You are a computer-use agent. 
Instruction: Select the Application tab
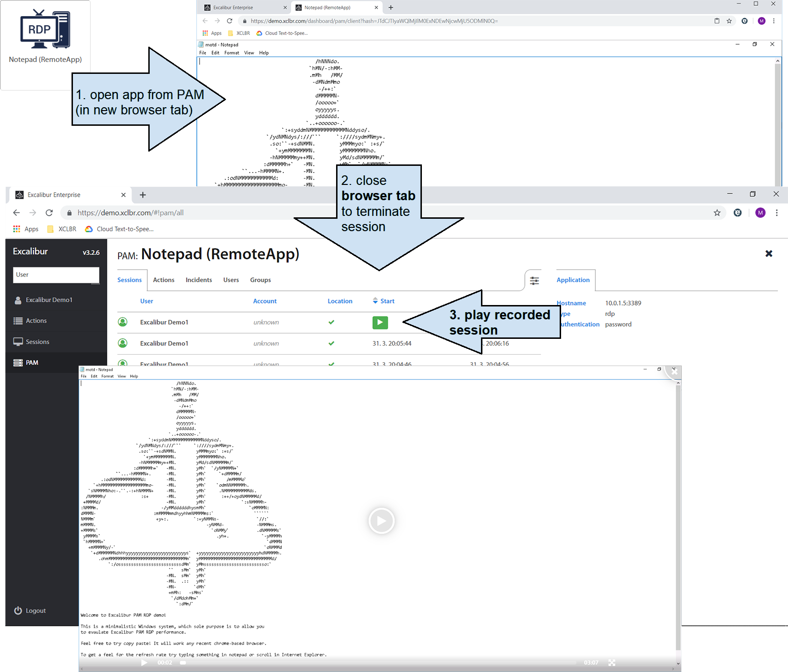(x=573, y=280)
